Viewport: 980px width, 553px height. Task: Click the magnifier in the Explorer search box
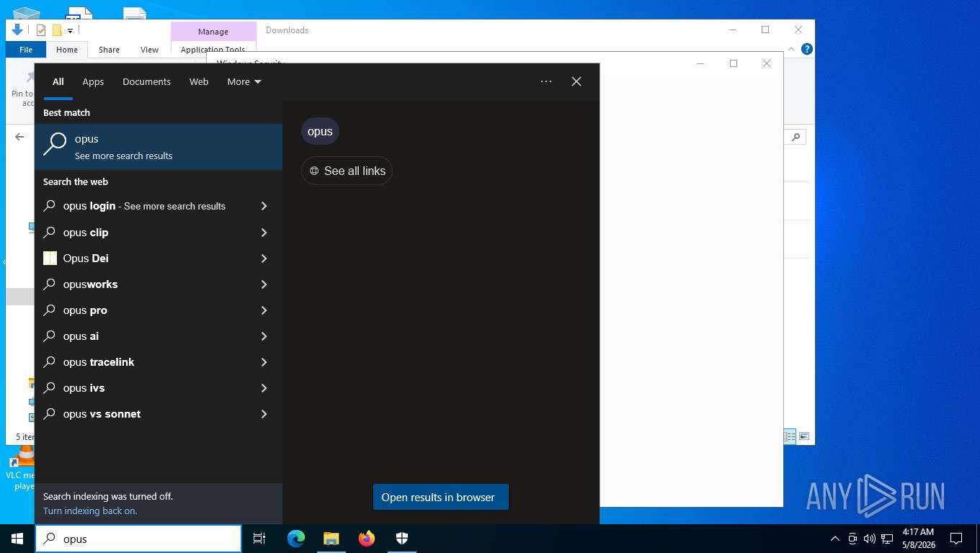(x=796, y=137)
